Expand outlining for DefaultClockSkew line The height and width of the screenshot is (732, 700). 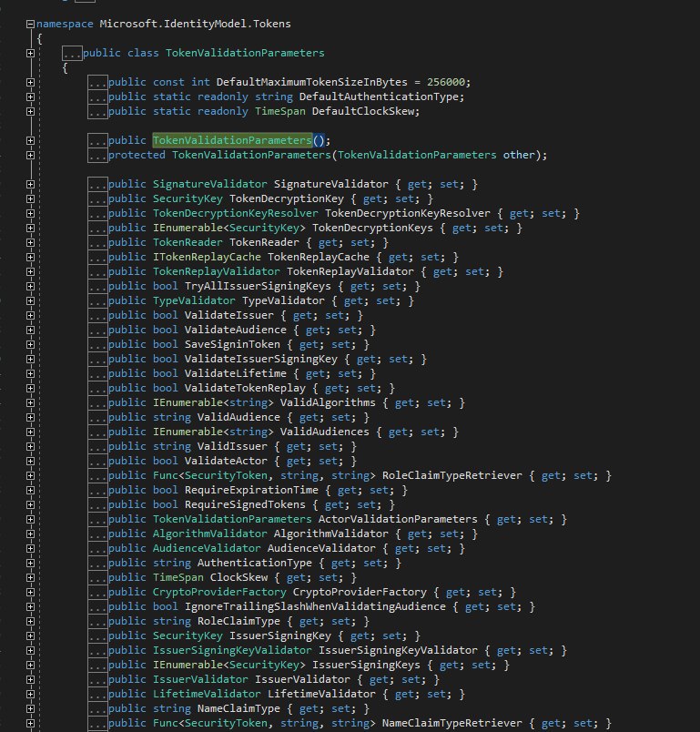tap(30, 111)
